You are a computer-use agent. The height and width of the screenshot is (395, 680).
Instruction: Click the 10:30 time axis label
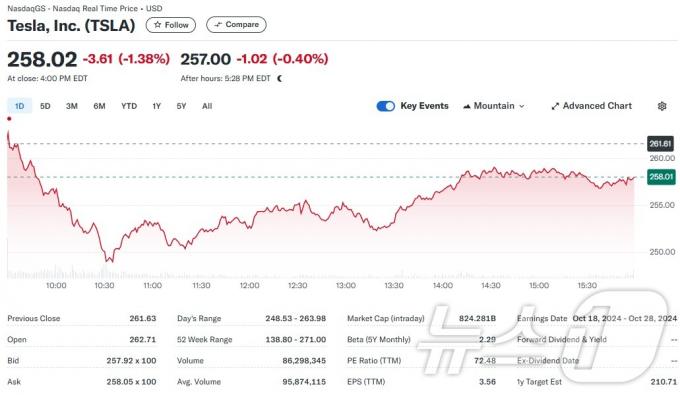[x=104, y=285]
